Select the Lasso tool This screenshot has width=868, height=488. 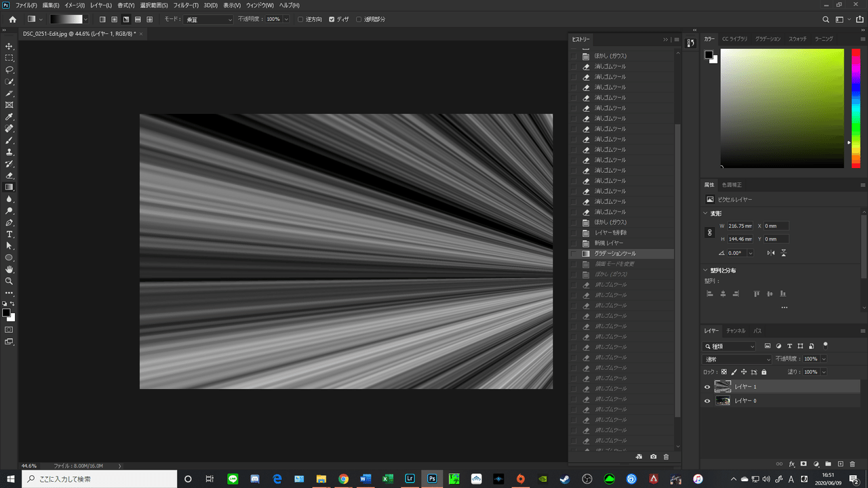click(x=9, y=70)
